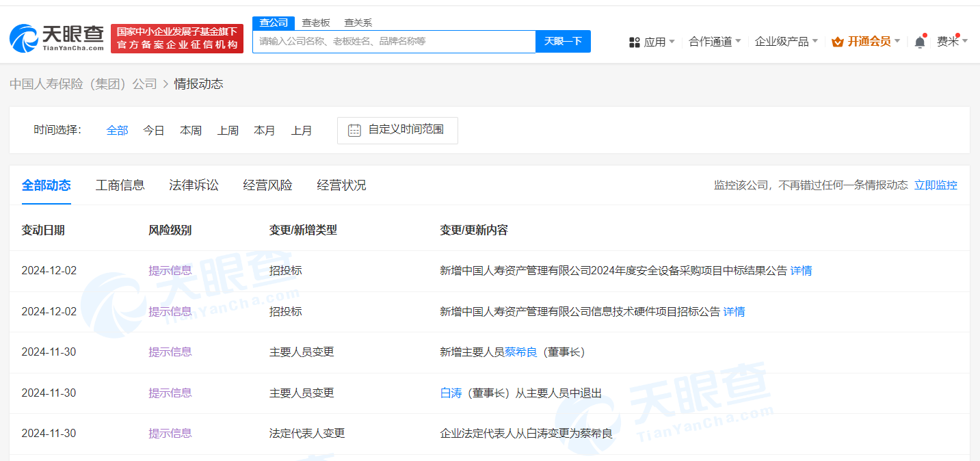Select the 本月 time filter option
This screenshot has height=461, width=980.
tap(265, 130)
